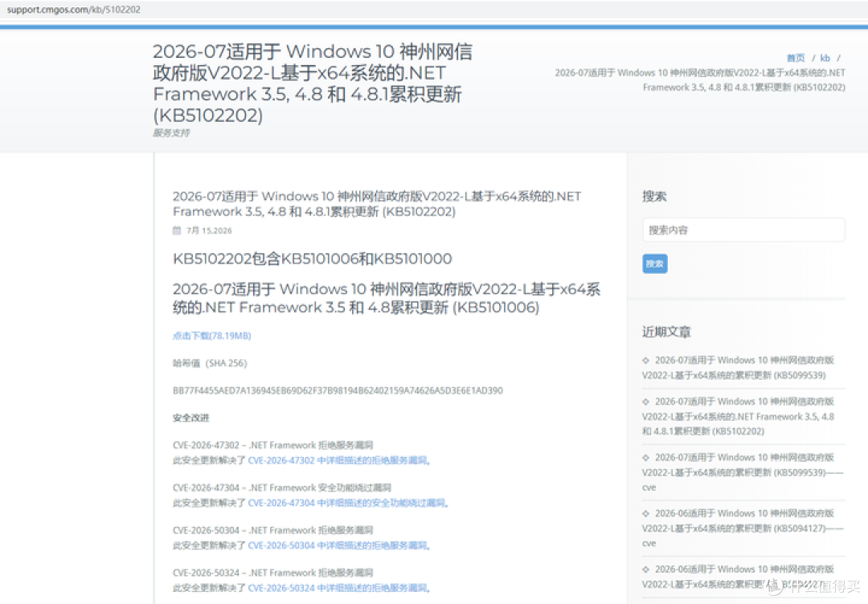Click the download link (78.19MB)
Viewport: 868px width, 604px height.
212,336
